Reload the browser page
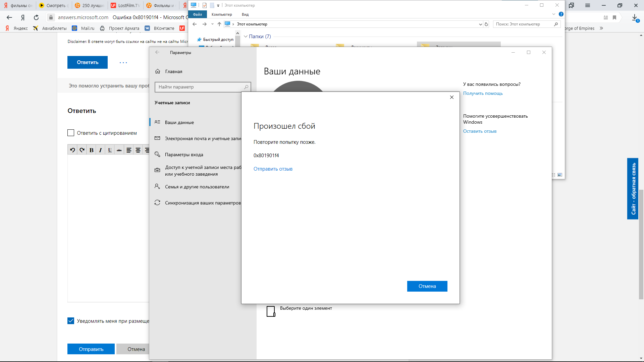 coord(36,17)
